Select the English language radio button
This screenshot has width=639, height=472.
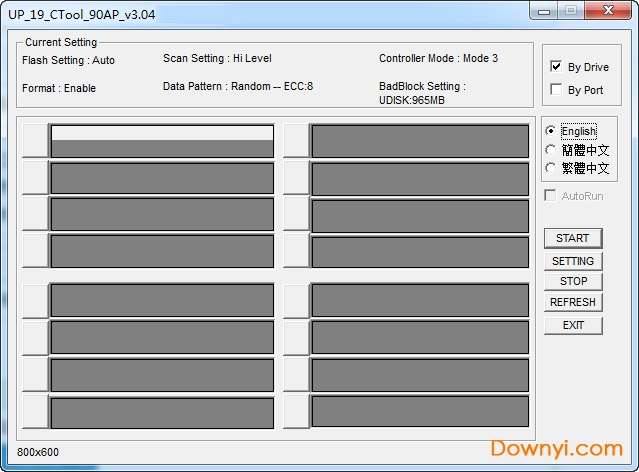pyautogui.click(x=551, y=131)
